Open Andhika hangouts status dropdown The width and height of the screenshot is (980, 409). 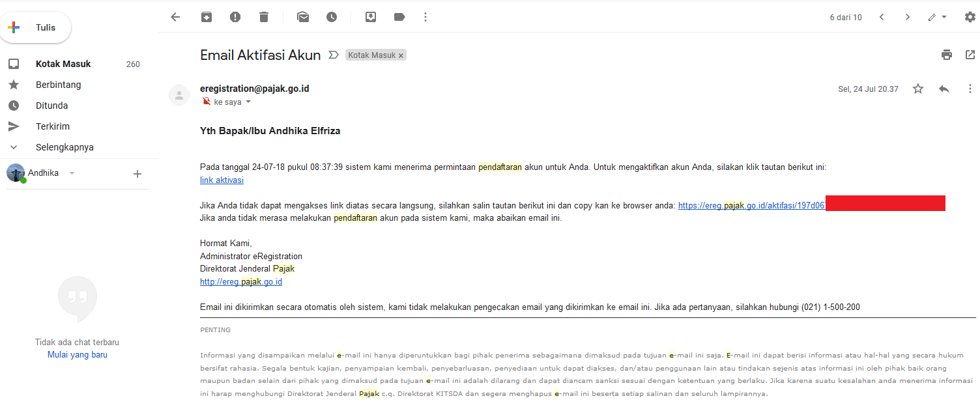(72, 173)
